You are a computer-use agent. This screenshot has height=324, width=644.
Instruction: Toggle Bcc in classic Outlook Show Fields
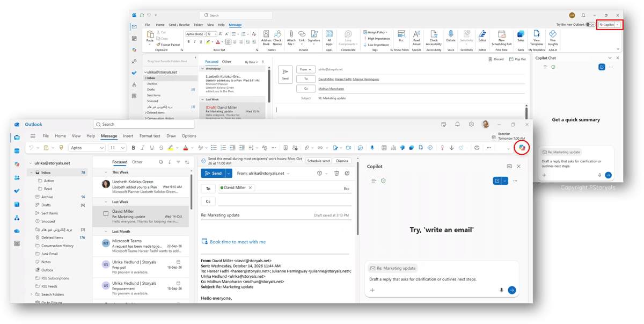pyautogui.click(x=401, y=37)
